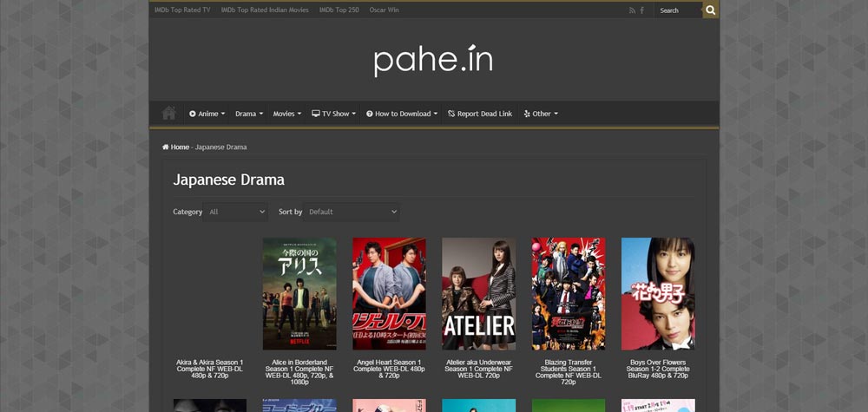Open Atelier aka Underwear title link
The image size is (868, 412).
[479, 369]
